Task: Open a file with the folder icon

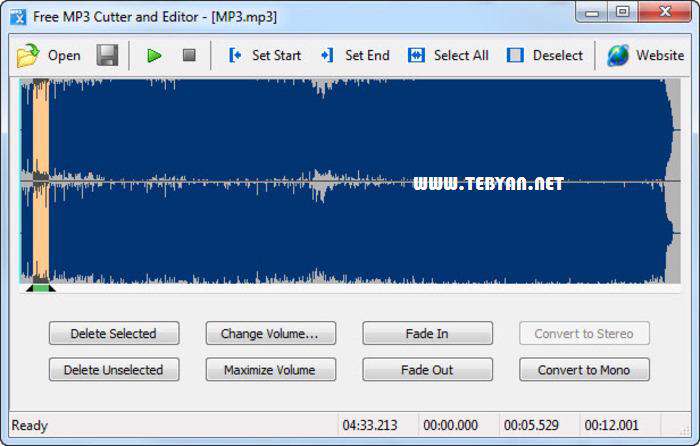Action: tap(28, 55)
